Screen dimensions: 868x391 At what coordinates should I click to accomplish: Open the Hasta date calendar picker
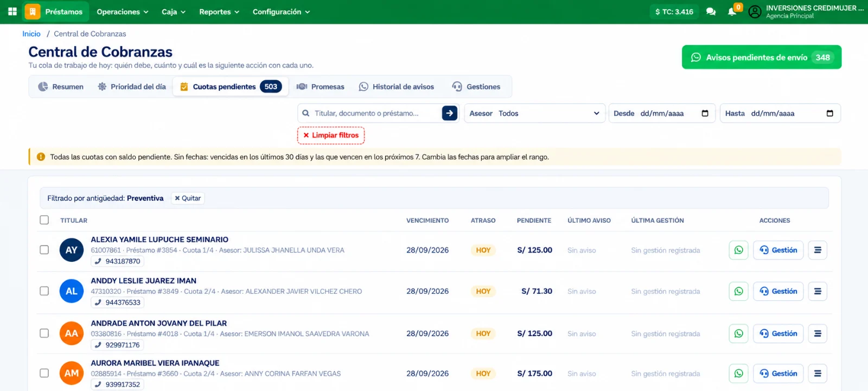829,113
